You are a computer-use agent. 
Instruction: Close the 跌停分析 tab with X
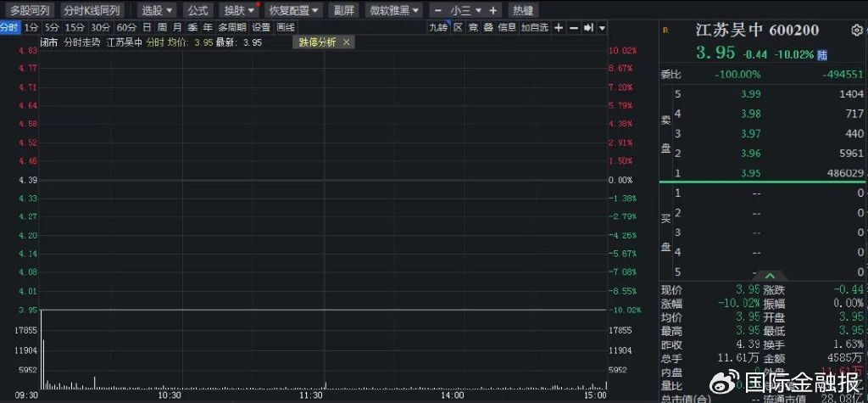346,42
